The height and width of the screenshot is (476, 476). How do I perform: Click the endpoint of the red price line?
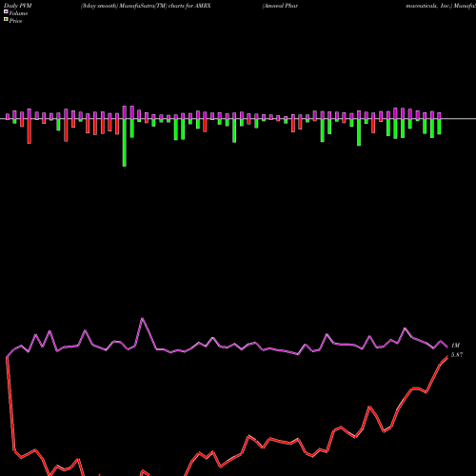[447, 357]
